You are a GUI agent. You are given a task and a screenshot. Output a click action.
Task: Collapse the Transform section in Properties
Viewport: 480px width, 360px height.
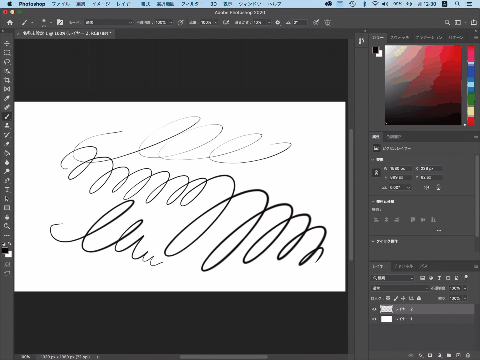coord(373,160)
